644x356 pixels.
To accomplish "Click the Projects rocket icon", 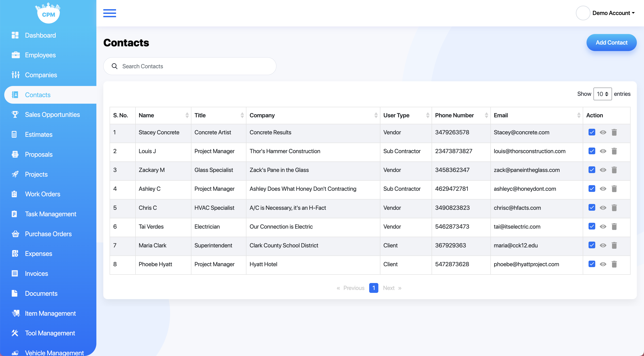I will coord(15,174).
